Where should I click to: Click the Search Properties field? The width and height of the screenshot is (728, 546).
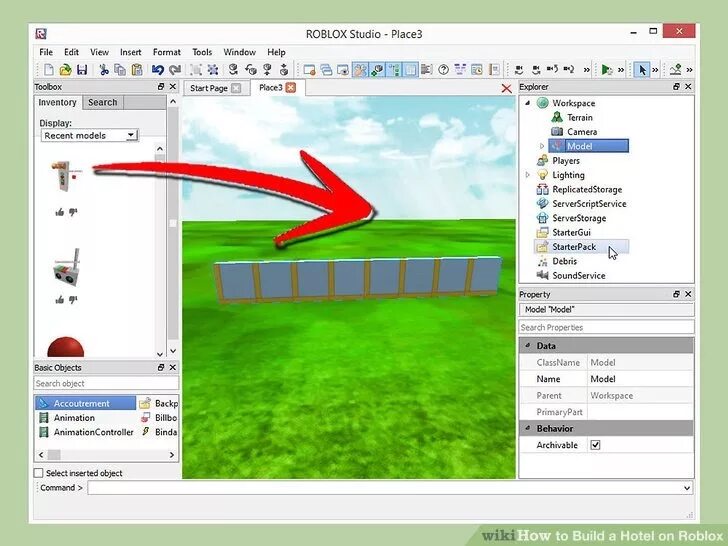(606, 327)
